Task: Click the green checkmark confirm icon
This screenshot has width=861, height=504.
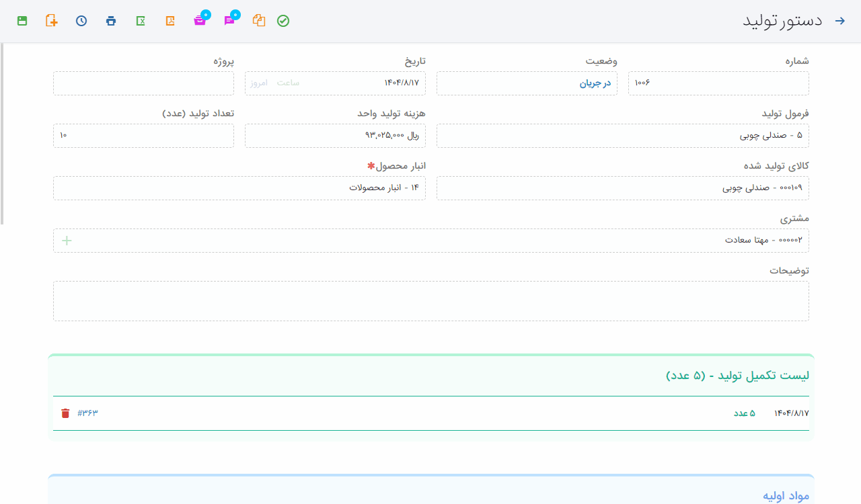Action: pyautogui.click(x=283, y=21)
